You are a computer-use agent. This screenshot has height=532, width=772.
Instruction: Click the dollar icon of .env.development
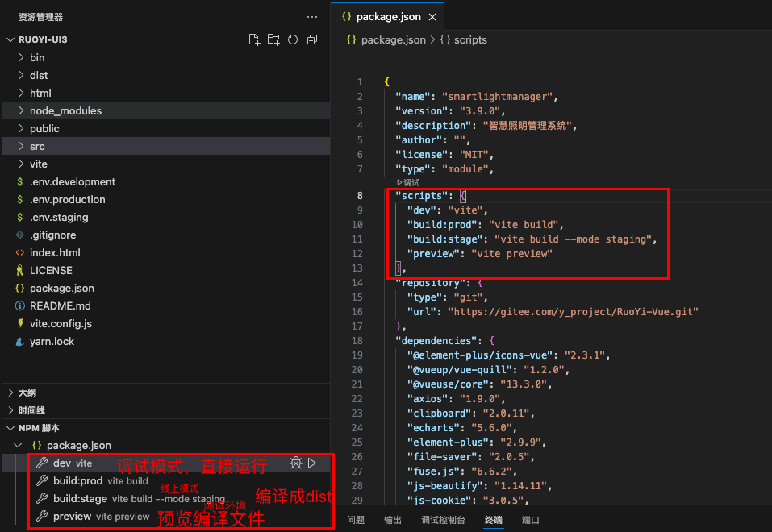click(x=19, y=181)
